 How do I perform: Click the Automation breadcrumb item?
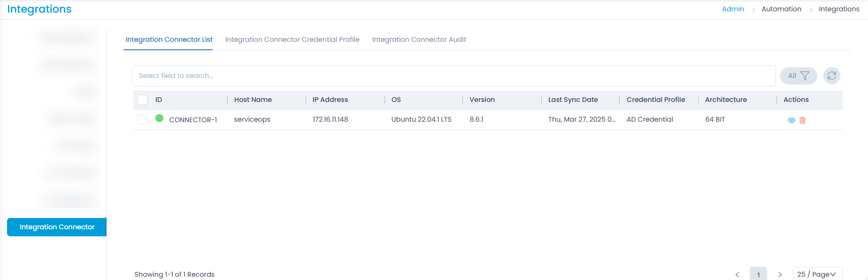781,9
